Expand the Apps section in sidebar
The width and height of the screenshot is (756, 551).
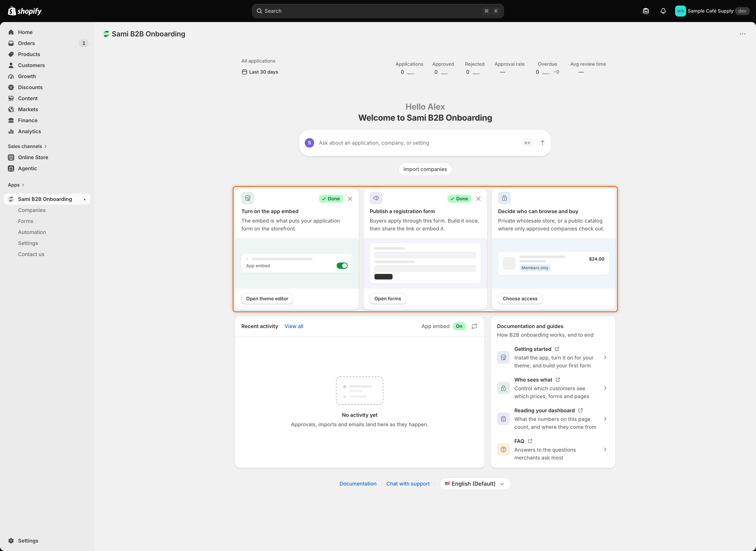tap(16, 185)
